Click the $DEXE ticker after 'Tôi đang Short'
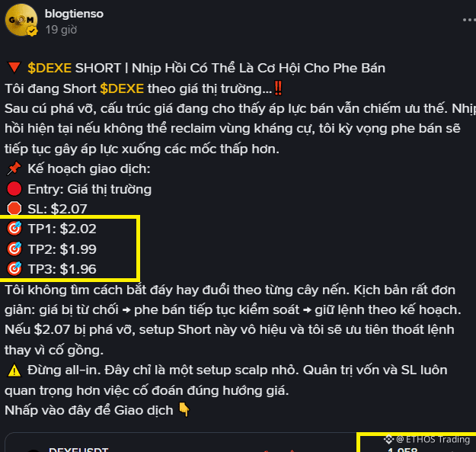The height and width of the screenshot is (452, 476). click(122, 88)
